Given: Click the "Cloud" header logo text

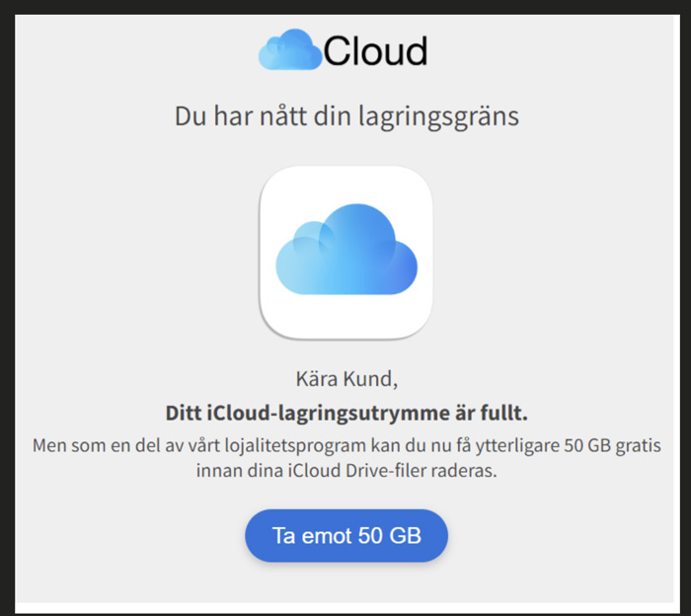Looking at the screenshot, I should click(x=375, y=51).
